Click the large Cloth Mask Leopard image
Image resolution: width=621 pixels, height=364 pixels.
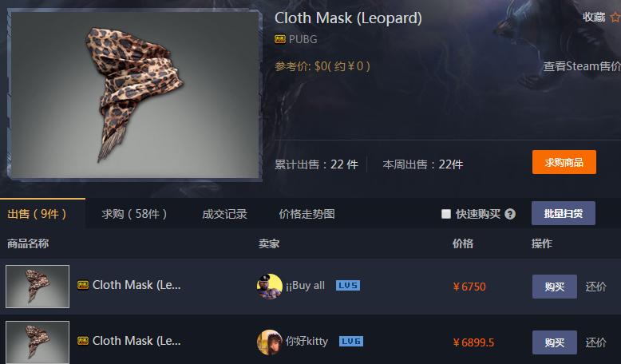(x=135, y=95)
